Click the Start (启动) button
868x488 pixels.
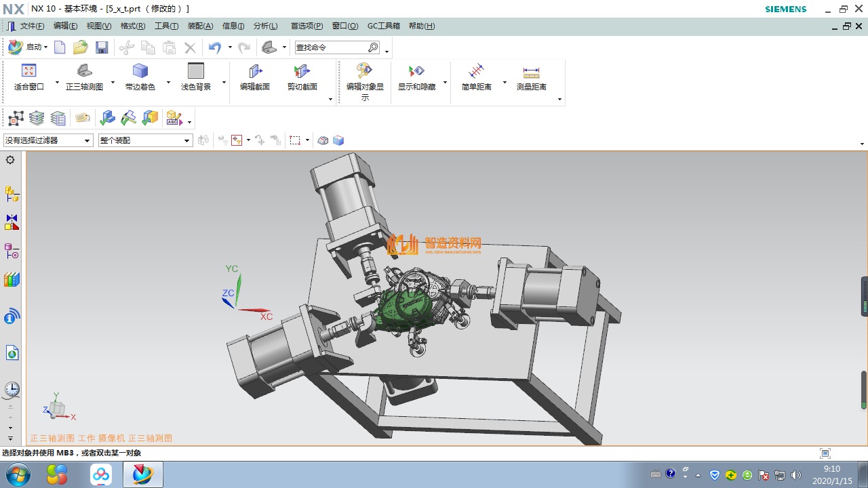28,47
